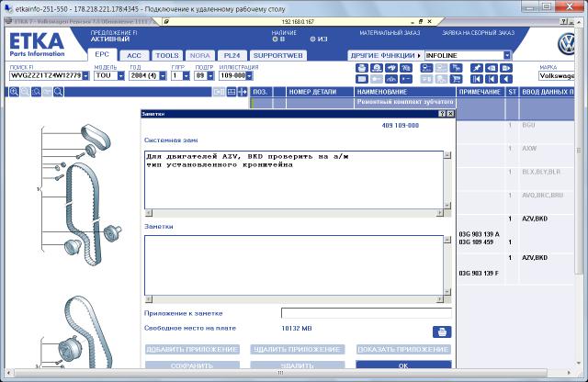
Task: Click the УДАЛИТЬ button next to СОХРАНИТЬ
Action: [298, 365]
